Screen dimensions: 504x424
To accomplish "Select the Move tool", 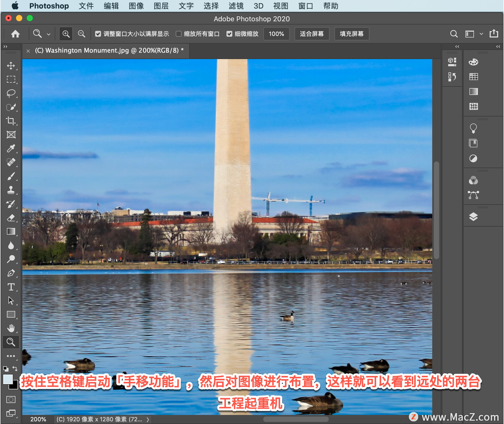I will 11,65.
